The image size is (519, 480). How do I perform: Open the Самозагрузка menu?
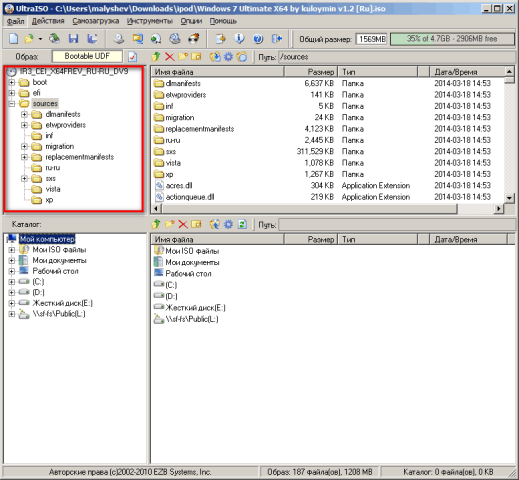click(95, 21)
